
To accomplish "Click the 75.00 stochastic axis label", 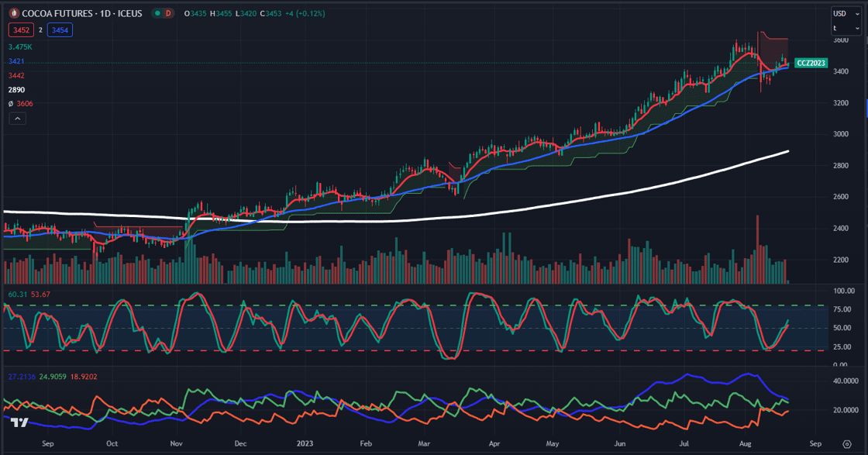I will (842, 309).
